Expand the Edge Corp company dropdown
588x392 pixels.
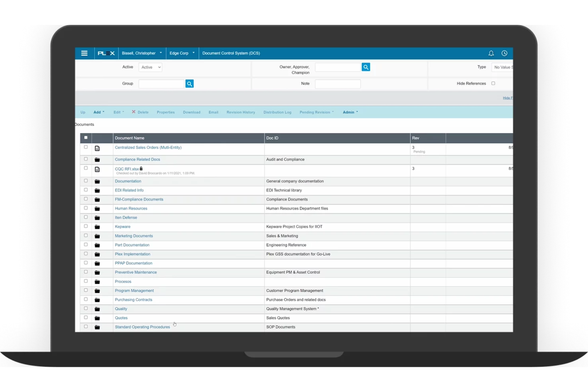[x=182, y=53]
